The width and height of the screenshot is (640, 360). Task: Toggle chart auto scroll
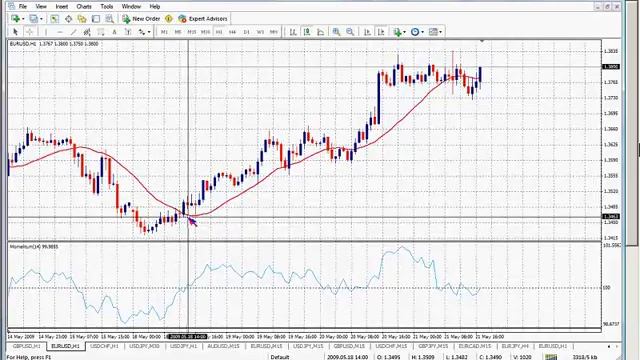367,32
